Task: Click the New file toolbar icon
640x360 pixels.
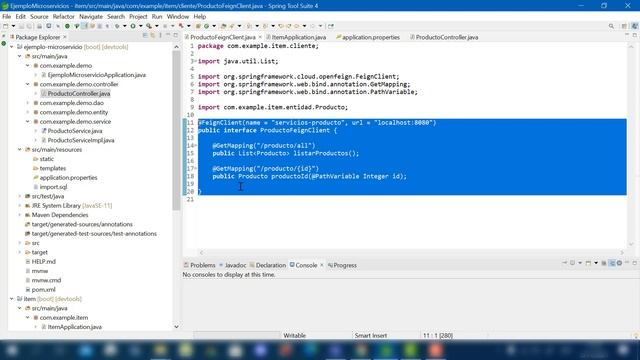Action: (x=5, y=26)
